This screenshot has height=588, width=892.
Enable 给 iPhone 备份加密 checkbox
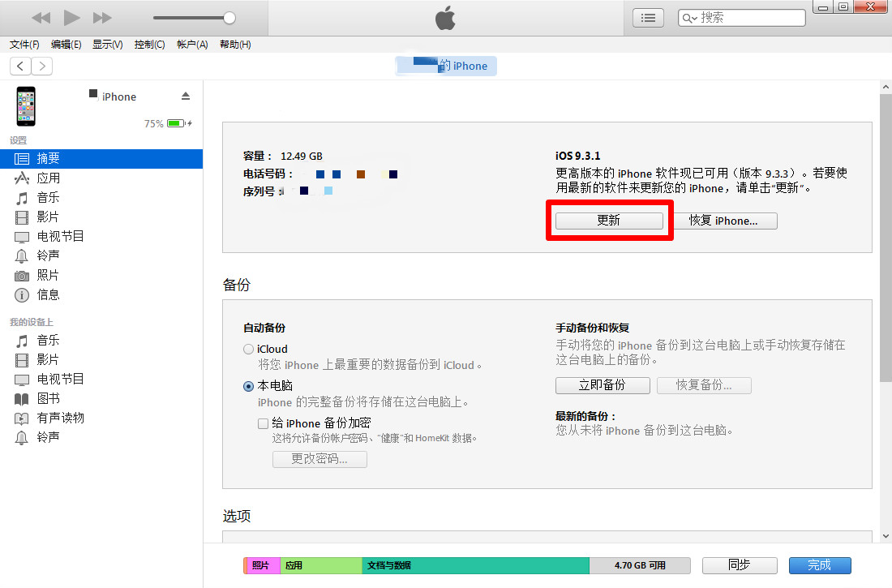263,423
